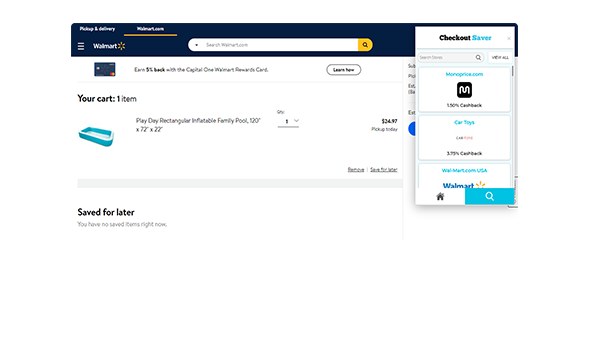Open the Checkout Saver search tab
Viewport: 590px width, 360px height.
click(x=490, y=196)
